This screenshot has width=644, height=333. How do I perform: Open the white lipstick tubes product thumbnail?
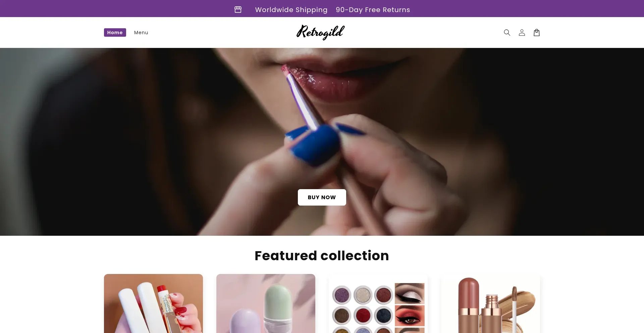(x=153, y=303)
